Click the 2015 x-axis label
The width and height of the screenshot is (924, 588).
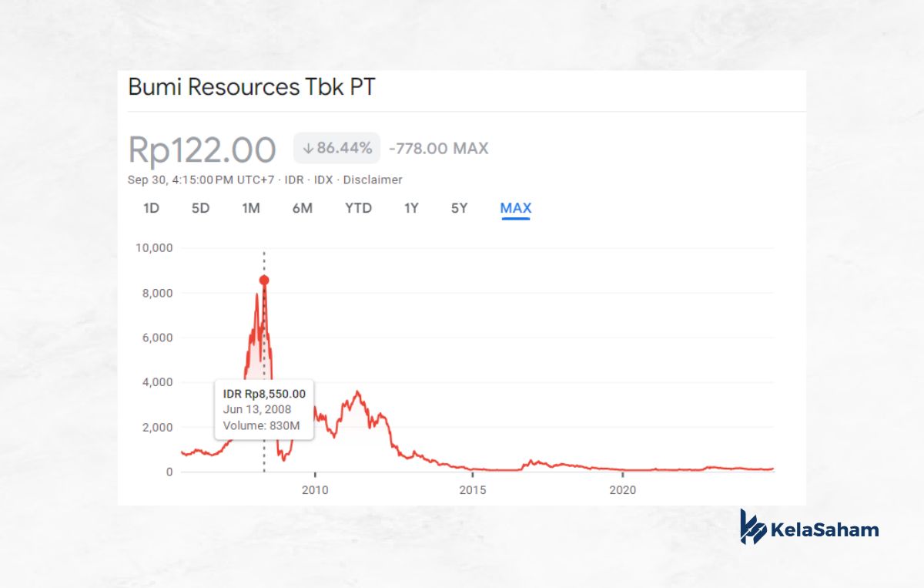pos(474,490)
